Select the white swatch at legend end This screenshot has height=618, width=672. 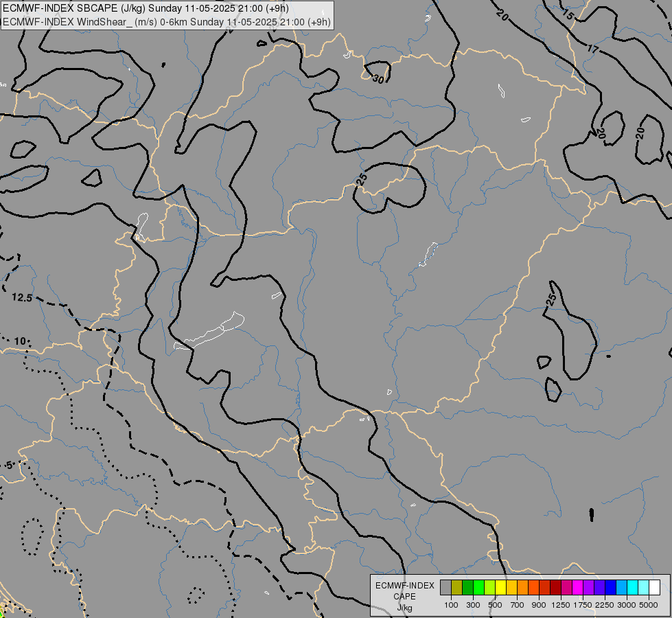pyautogui.click(x=655, y=587)
